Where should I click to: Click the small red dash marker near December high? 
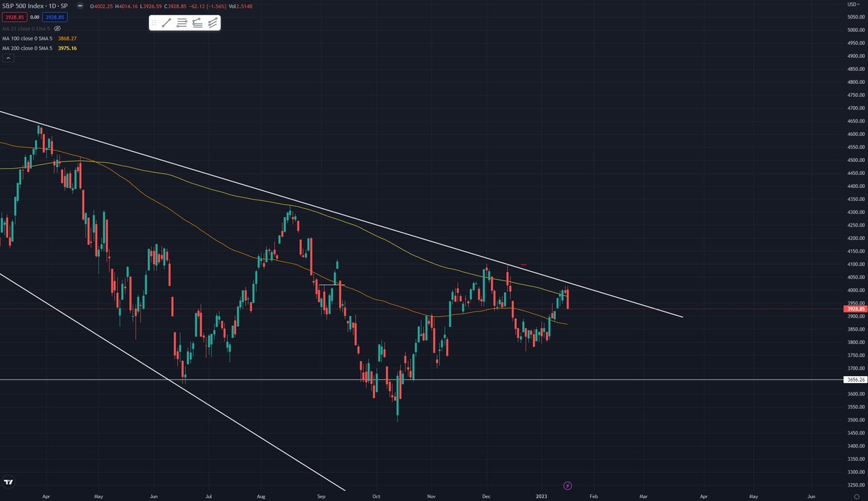tap(523, 265)
